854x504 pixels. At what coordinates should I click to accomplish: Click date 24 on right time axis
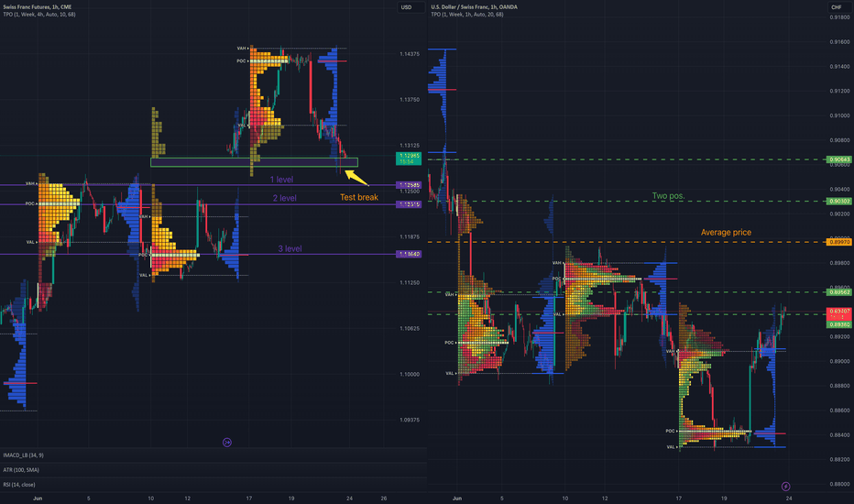click(x=789, y=498)
